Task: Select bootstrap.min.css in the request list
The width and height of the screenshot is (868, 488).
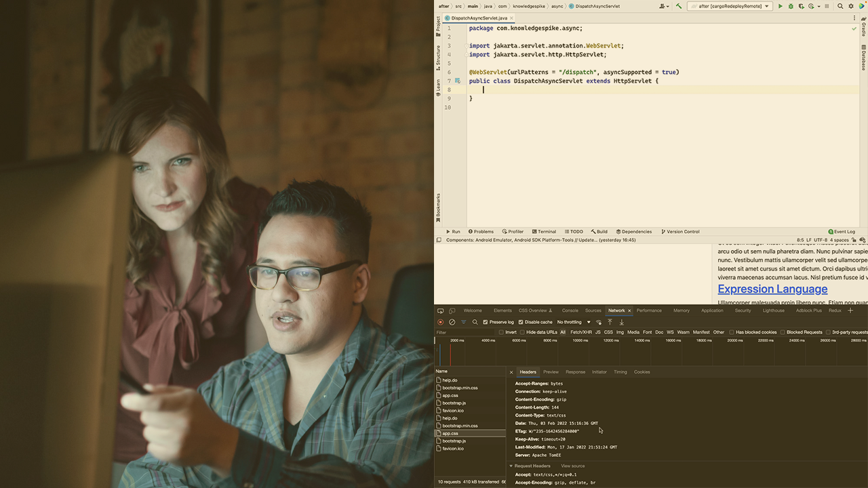Action: click(460, 388)
